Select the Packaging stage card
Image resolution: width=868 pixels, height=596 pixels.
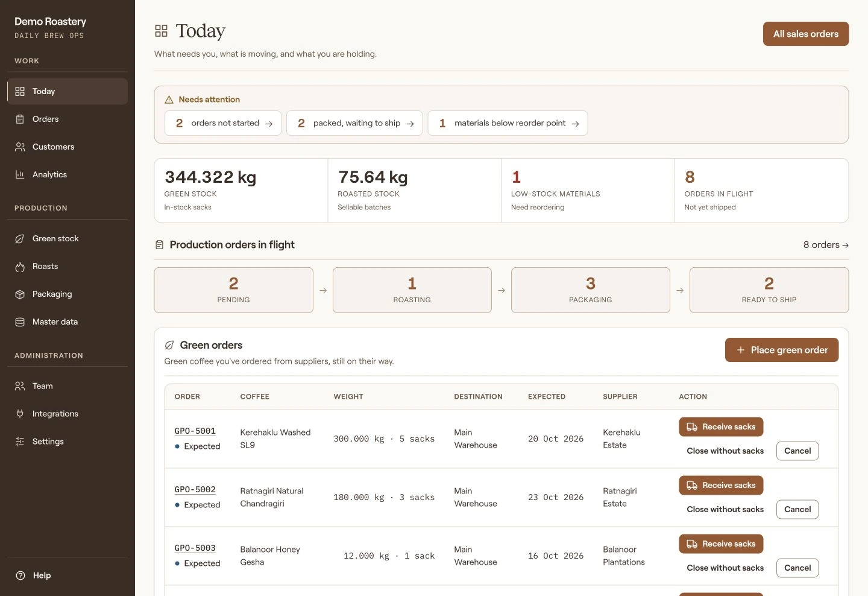[x=591, y=290]
